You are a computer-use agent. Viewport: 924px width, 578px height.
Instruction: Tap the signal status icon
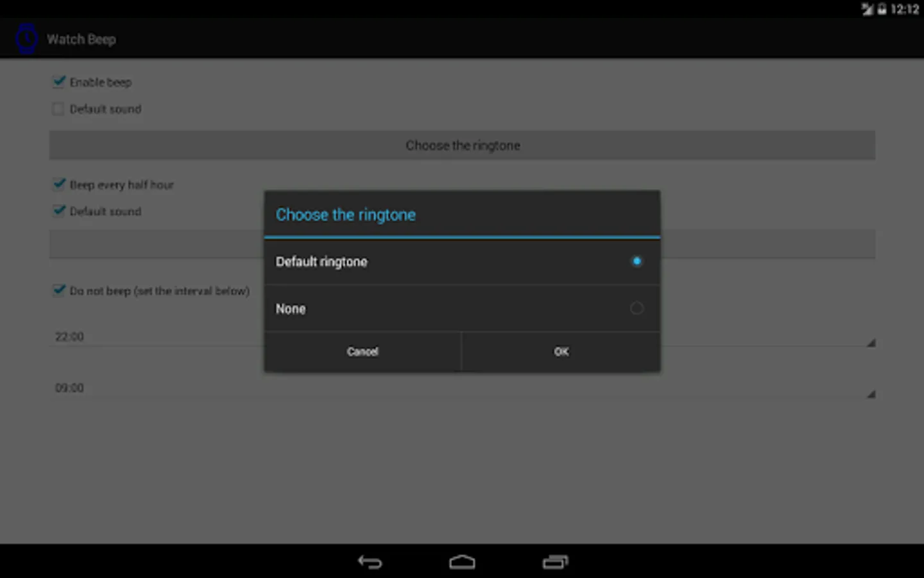point(868,9)
